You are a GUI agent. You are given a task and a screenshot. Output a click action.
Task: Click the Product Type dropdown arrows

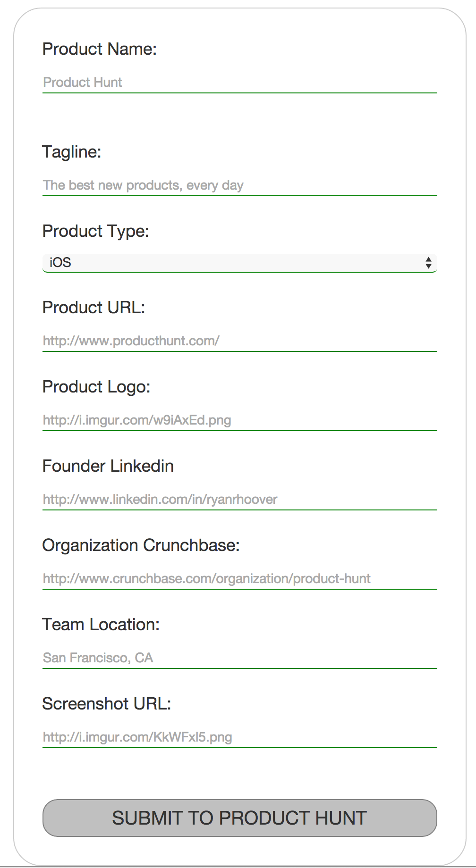(428, 263)
